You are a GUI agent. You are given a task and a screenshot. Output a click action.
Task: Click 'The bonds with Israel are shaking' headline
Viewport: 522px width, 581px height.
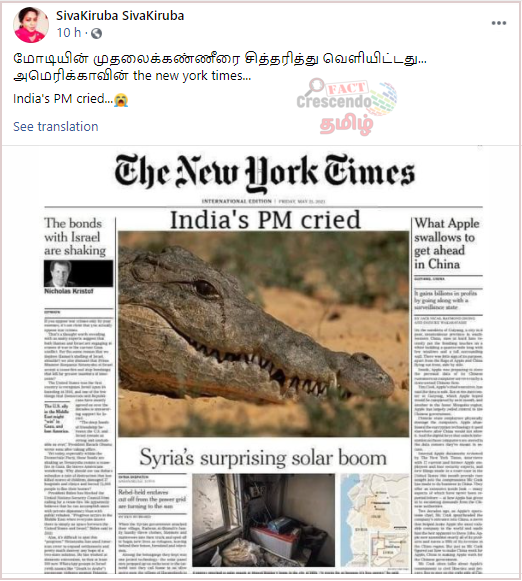75,237
